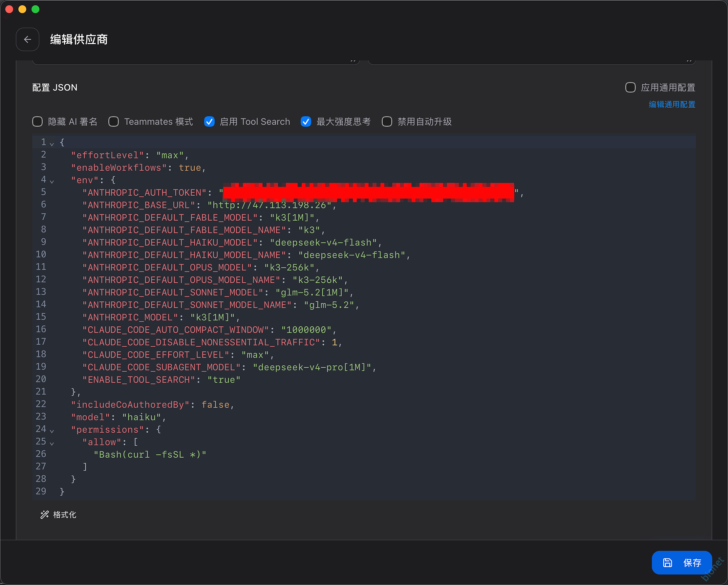Go back using the arrow button
This screenshot has height=585, width=728.
click(x=27, y=39)
